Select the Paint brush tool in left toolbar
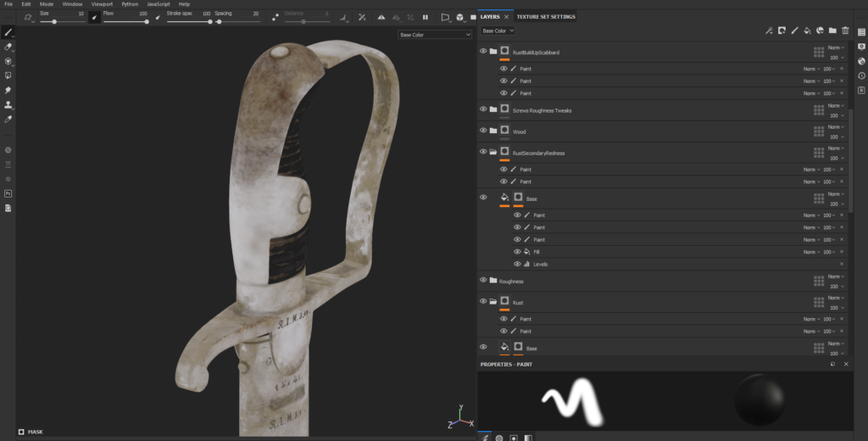The width and height of the screenshot is (868, 441). 8,33
